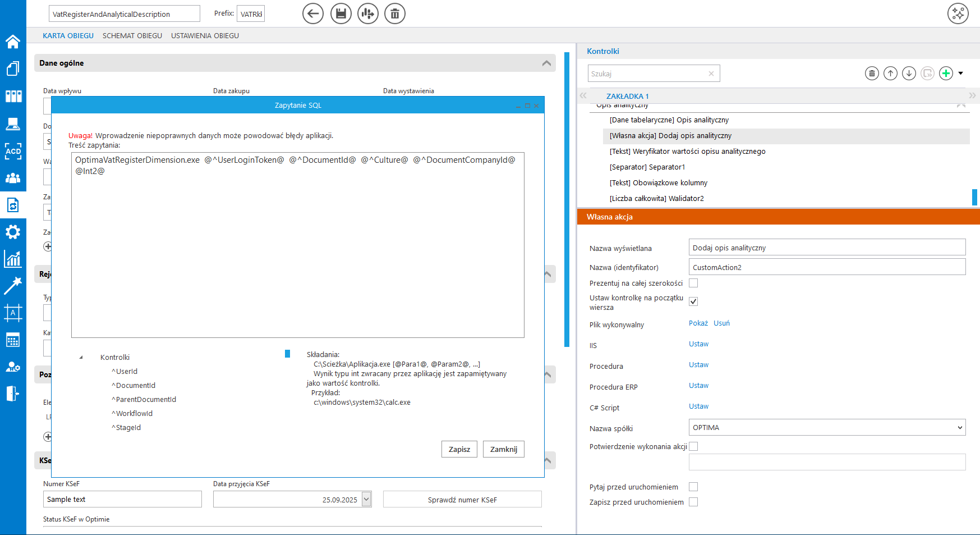Enable 'Prezentuj na całej szerokości' checkbox
This screenshot has width=980, height=535.
coord(693,283)
